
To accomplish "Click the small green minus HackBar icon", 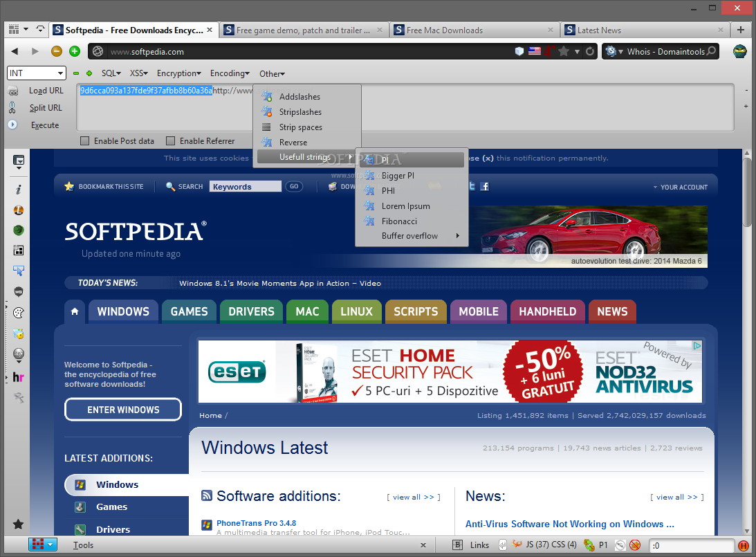I will pos(75,73).
